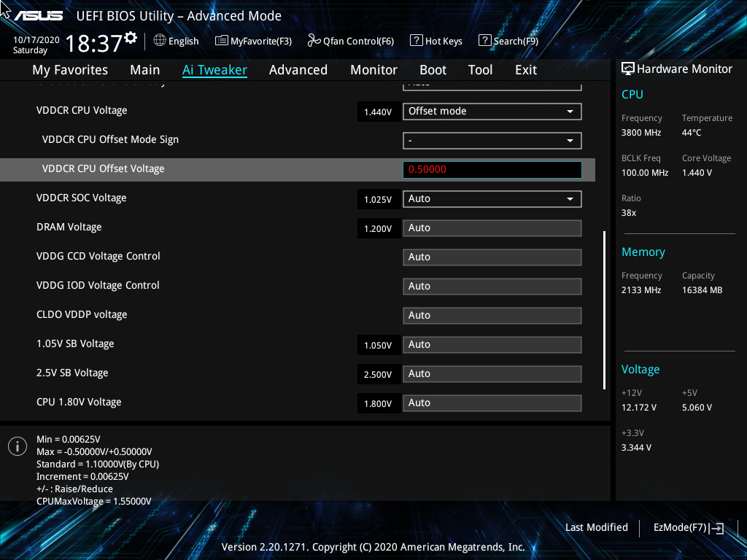
Task: Click the Hardware Monitor screen icon
Action: coord(628,69)
